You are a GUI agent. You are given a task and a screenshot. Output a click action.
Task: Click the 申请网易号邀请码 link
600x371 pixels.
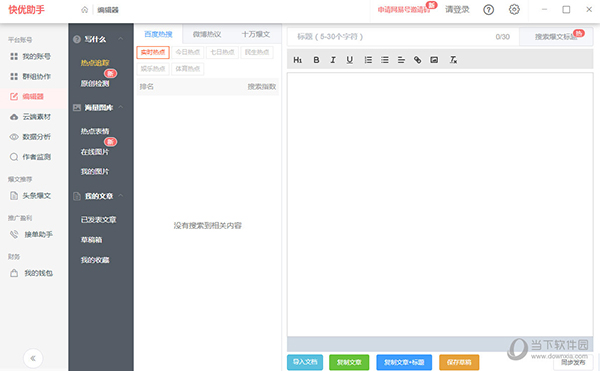(x=404, y=10)
